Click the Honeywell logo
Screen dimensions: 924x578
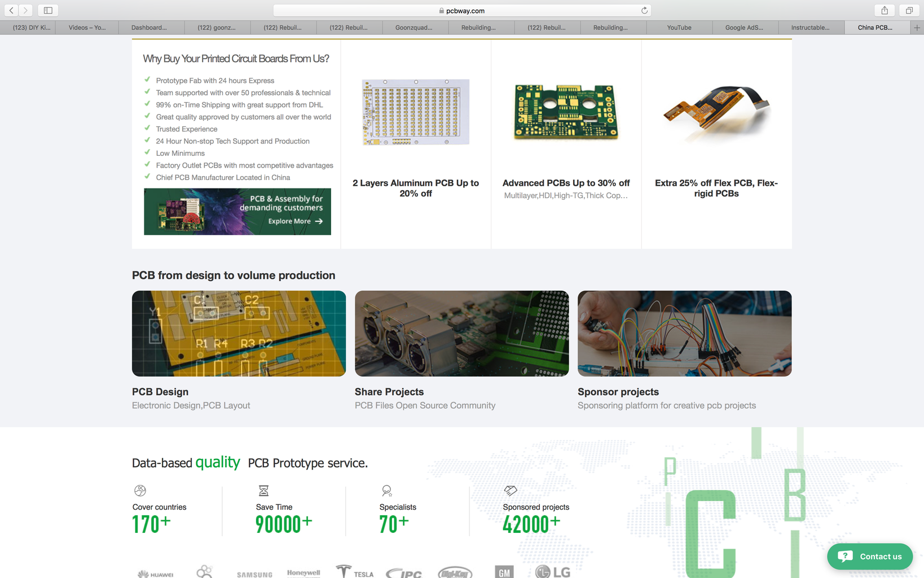click(x=303, y=572)
